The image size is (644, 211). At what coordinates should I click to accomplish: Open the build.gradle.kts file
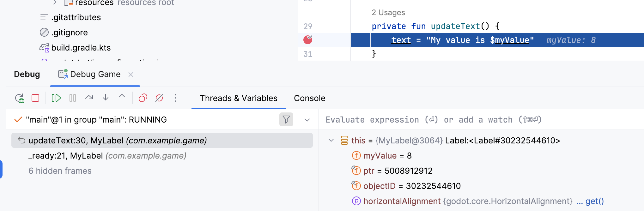coord(81,48)
